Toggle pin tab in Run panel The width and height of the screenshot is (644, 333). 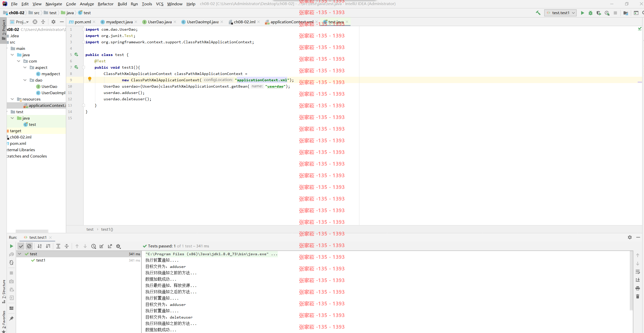pyautogui.click(x=11, y=319)
